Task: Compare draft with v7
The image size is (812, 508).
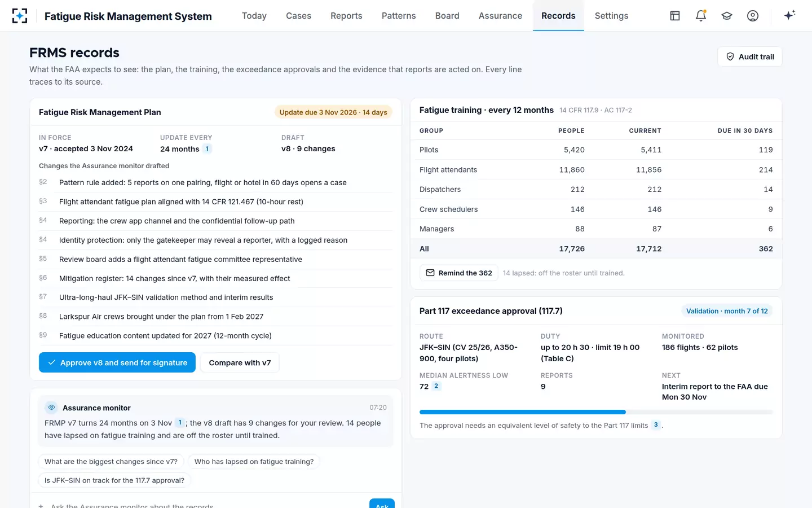Action: (240, 362)
